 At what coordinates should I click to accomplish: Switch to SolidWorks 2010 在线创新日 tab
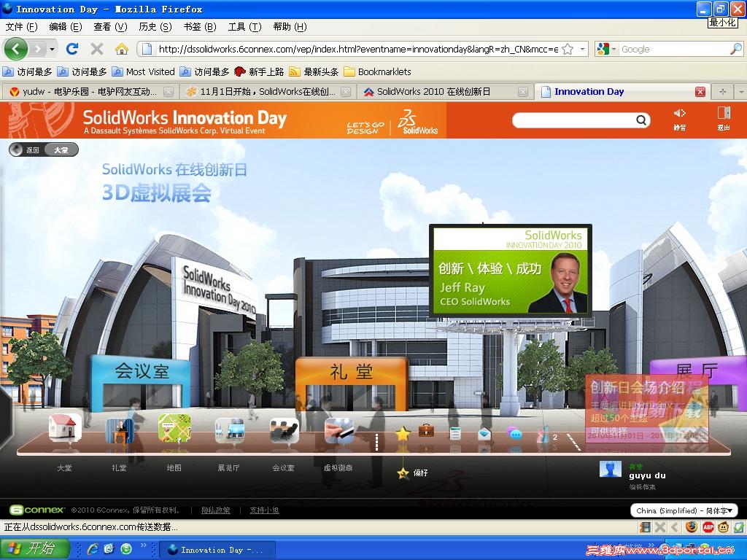point(446,91)
